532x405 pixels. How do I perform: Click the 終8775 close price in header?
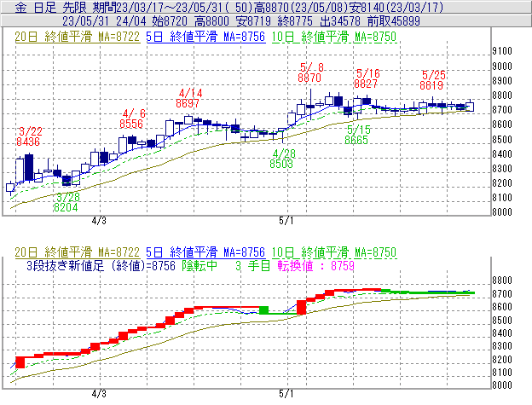point(295,21)
